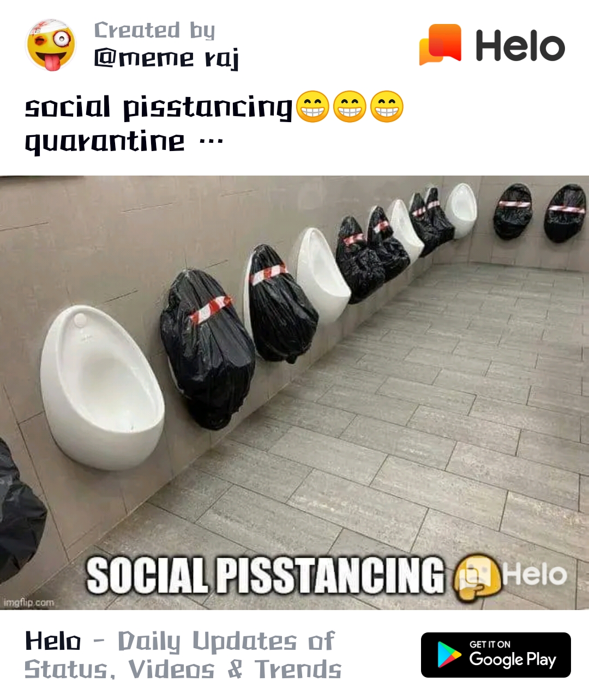Tap the Google Play triangle icon
Screen dimensions: 589x700
[x=449, y=655]
